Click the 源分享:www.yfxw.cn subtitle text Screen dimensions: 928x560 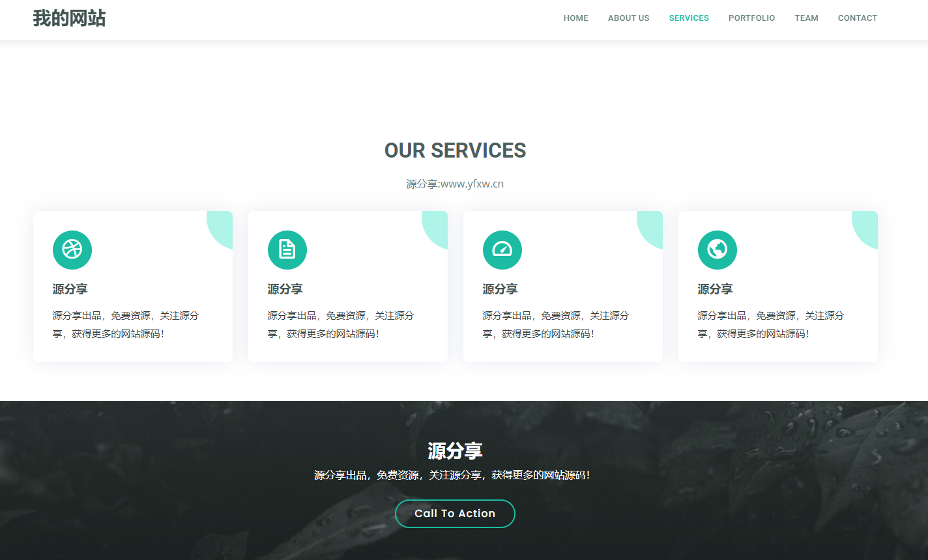(455, 184)
